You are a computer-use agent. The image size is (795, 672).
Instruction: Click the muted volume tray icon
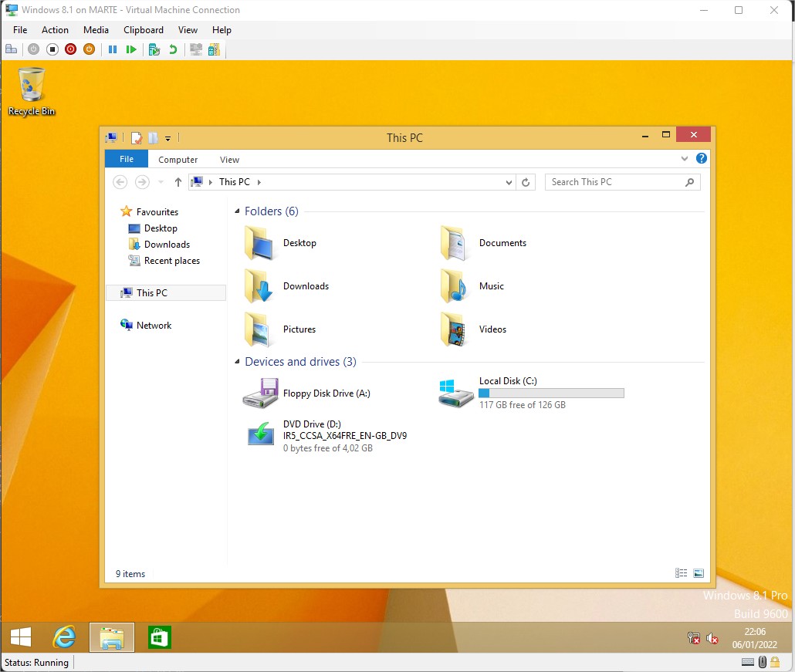(x=712, y=638)
